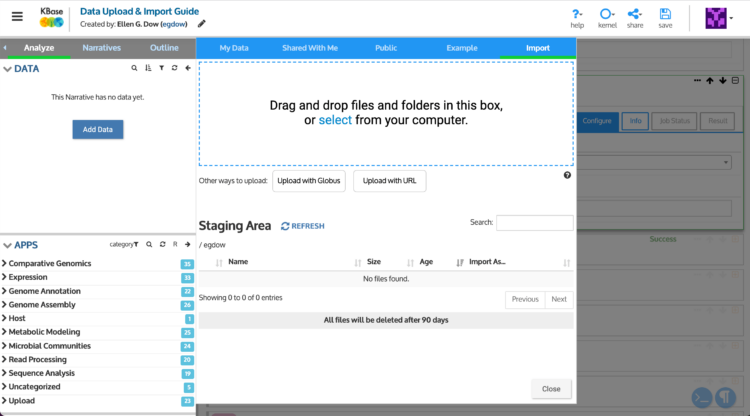Open the app catalog arrow icon

tap(188, 244)
